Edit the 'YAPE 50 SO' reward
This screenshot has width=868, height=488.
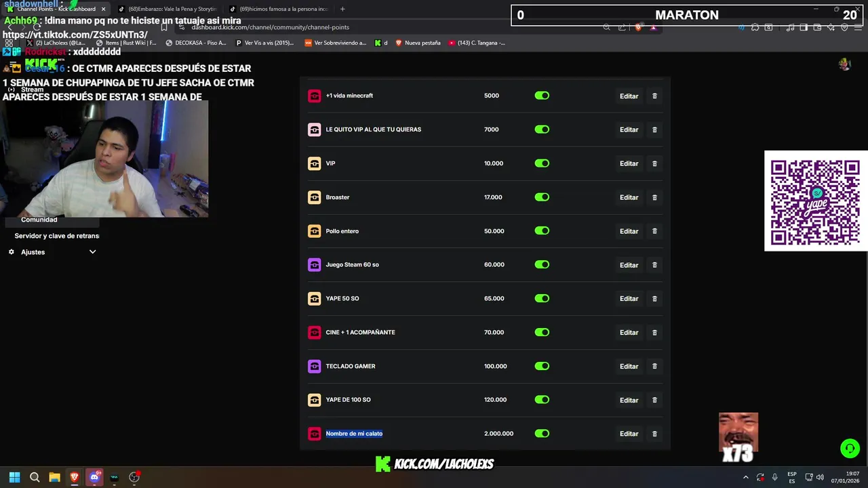pyautogui.click(x=629, y=299)
